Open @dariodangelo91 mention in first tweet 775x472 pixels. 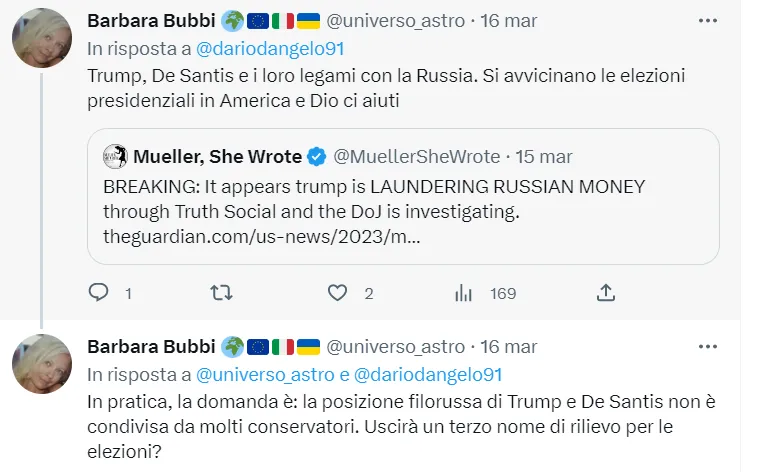tap(256, 46)
